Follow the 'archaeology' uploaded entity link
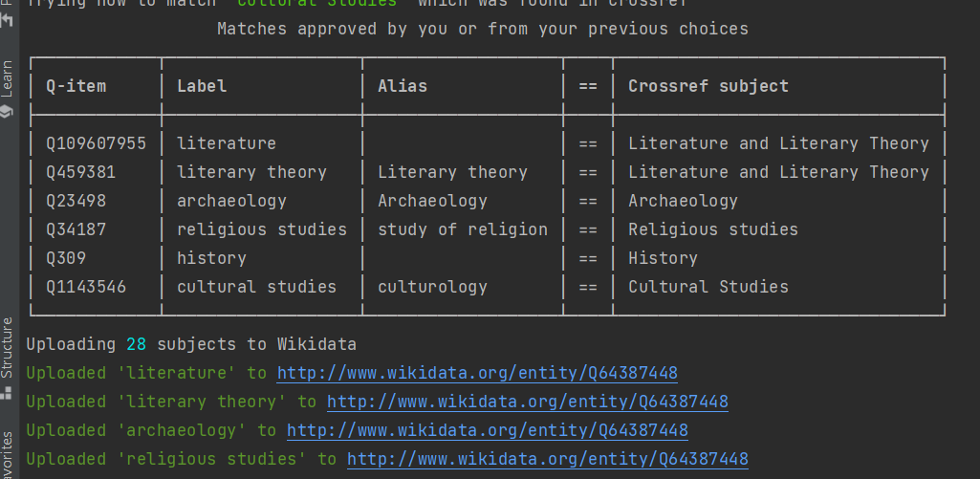The height and width of the screenshot is (479, 980). [488, 430]
